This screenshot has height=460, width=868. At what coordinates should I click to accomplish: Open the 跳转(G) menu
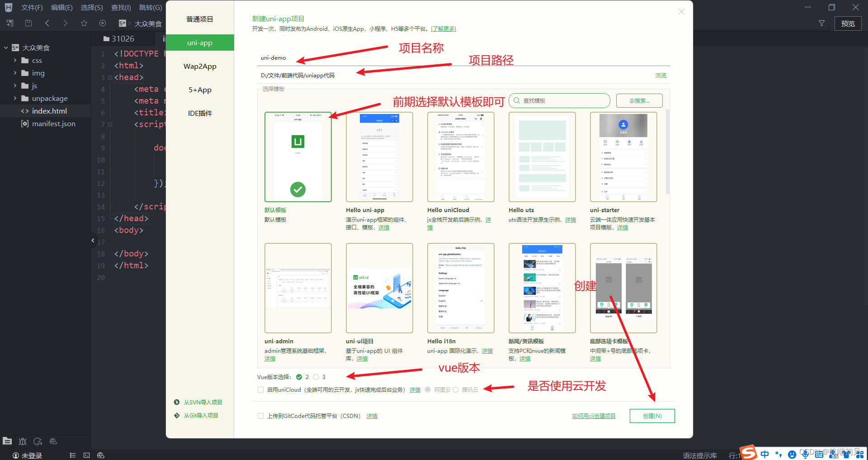151,7
